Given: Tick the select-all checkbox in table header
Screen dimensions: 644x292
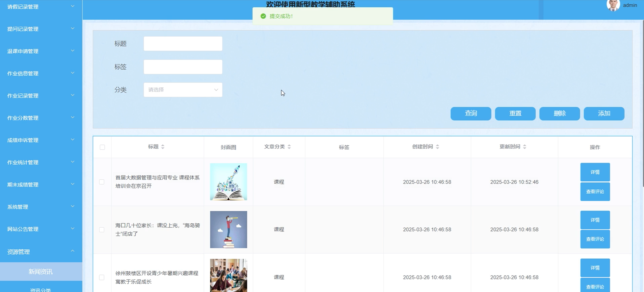Looking at the screenshot, I should click(102, 147).
